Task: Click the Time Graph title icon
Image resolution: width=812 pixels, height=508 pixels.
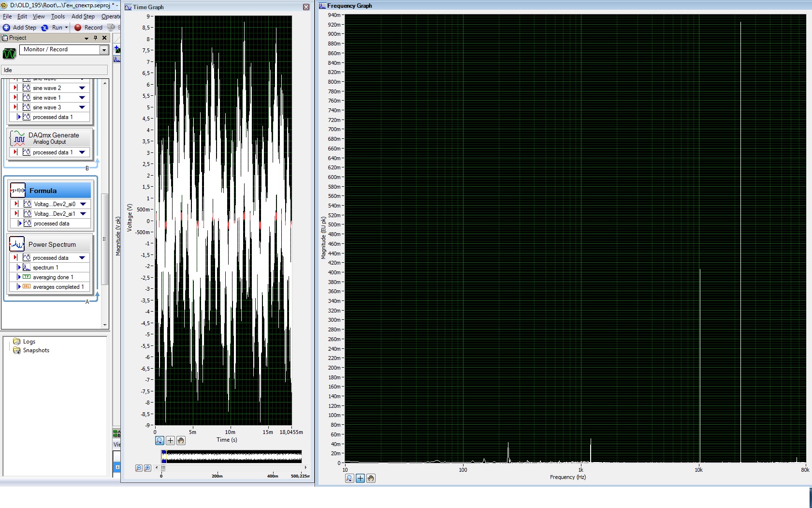Action: [128, 7]
